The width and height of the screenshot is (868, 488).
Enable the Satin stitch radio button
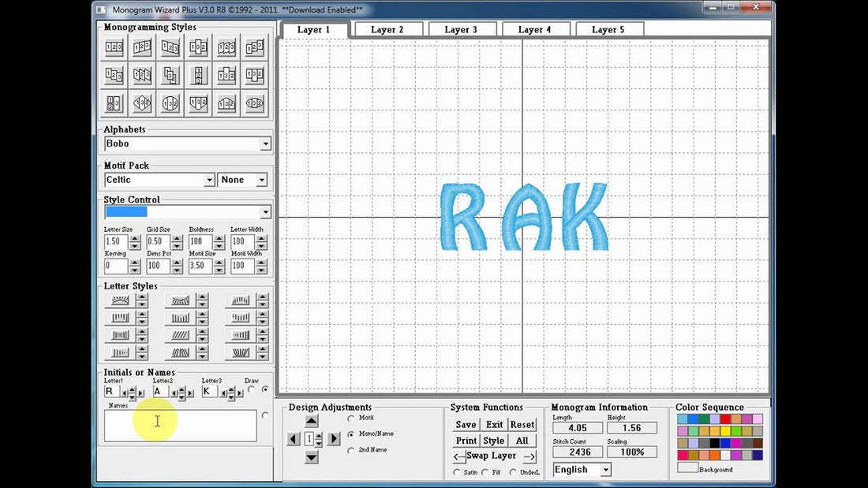pyautogui.click(x=457, y=472)
